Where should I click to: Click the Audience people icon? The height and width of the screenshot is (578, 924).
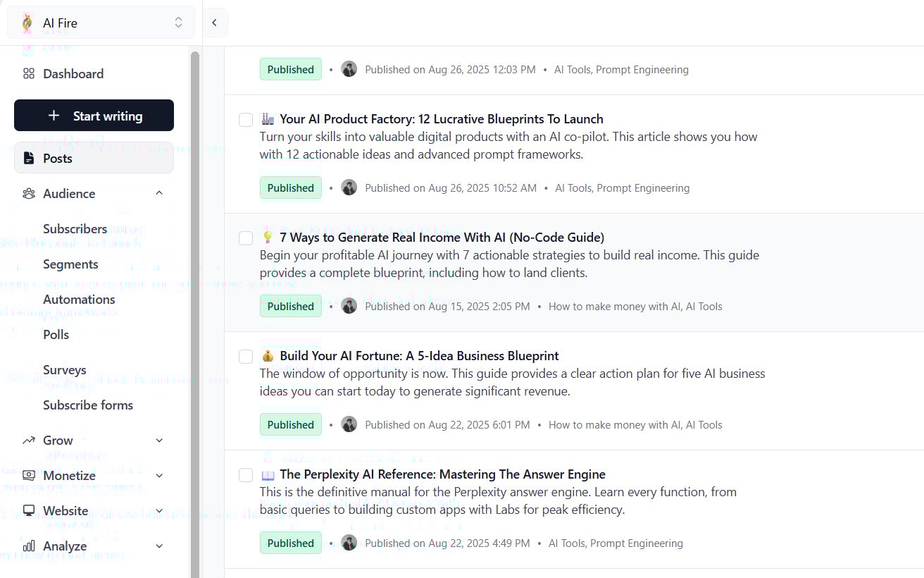click(29, 193)
